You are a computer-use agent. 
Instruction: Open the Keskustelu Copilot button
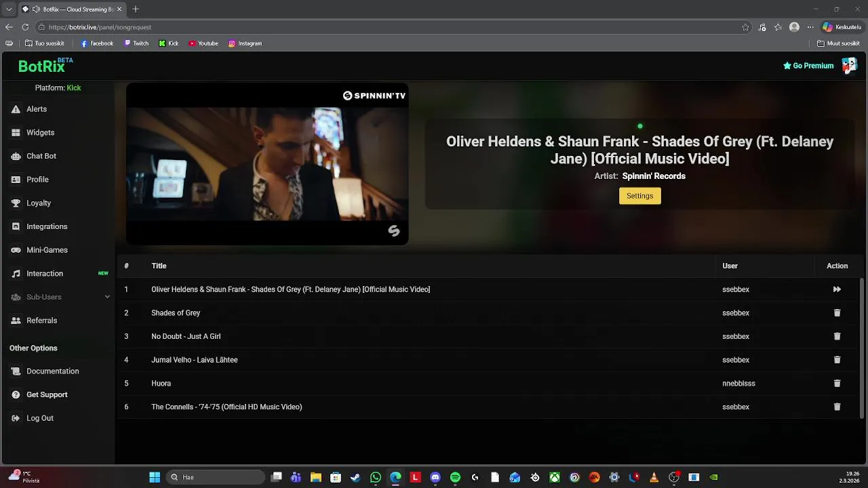[842, 27]
